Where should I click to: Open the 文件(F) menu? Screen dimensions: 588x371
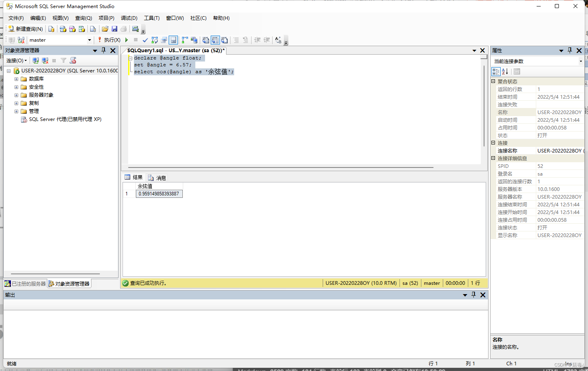[16, 18]
